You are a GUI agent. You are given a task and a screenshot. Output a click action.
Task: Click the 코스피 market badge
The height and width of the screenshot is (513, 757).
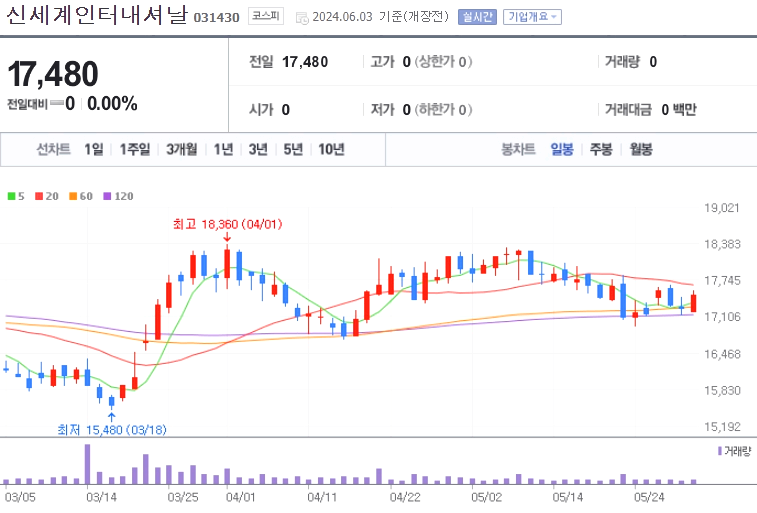click(266, 16)
